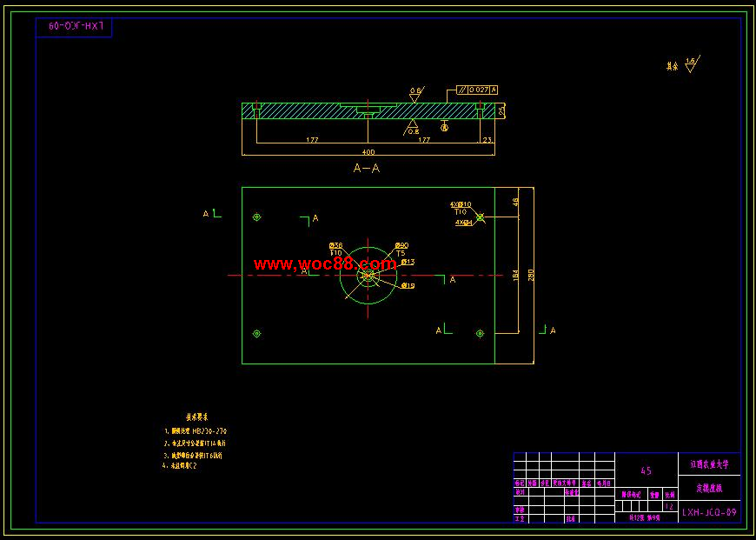This screenshot has width=756, height=540.
Task: Pick the top-left corner hole in plan view
Action: coord(256,217)
